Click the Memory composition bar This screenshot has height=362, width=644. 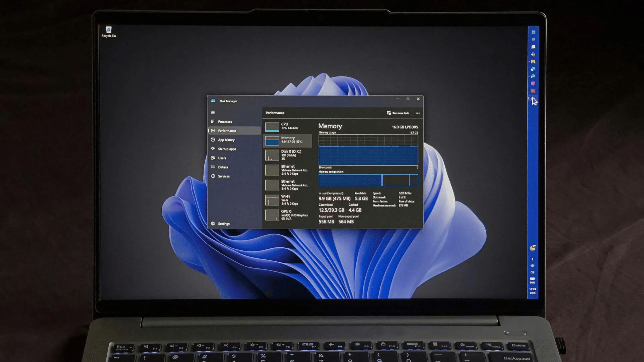coord(368,180)
